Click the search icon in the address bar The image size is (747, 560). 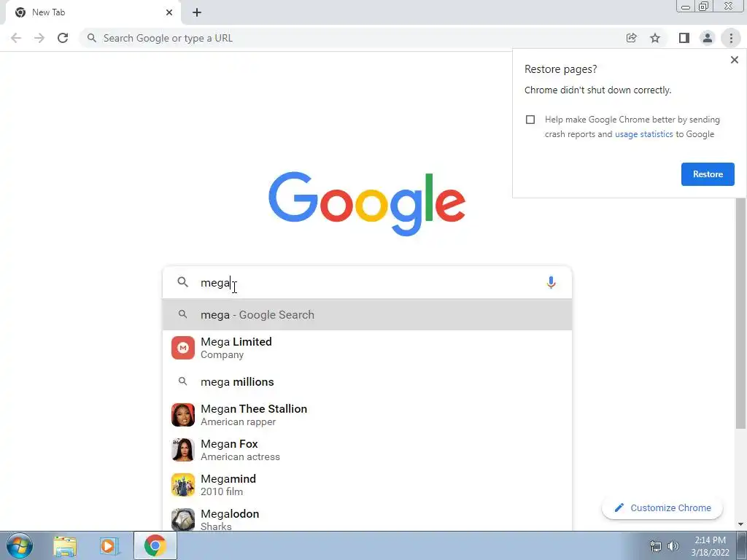[91, 38]
